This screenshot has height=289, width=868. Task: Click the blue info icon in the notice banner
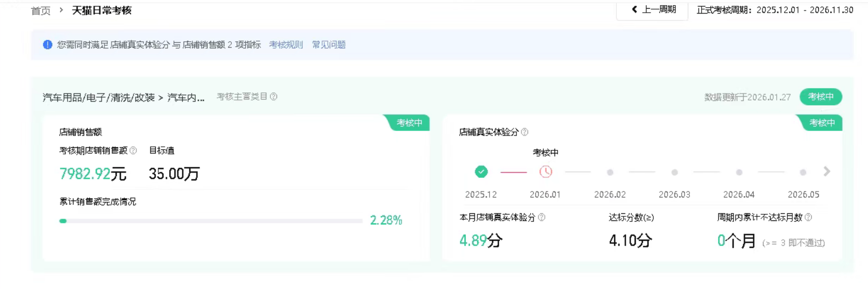pyautogui.click(x=48, y=45)
